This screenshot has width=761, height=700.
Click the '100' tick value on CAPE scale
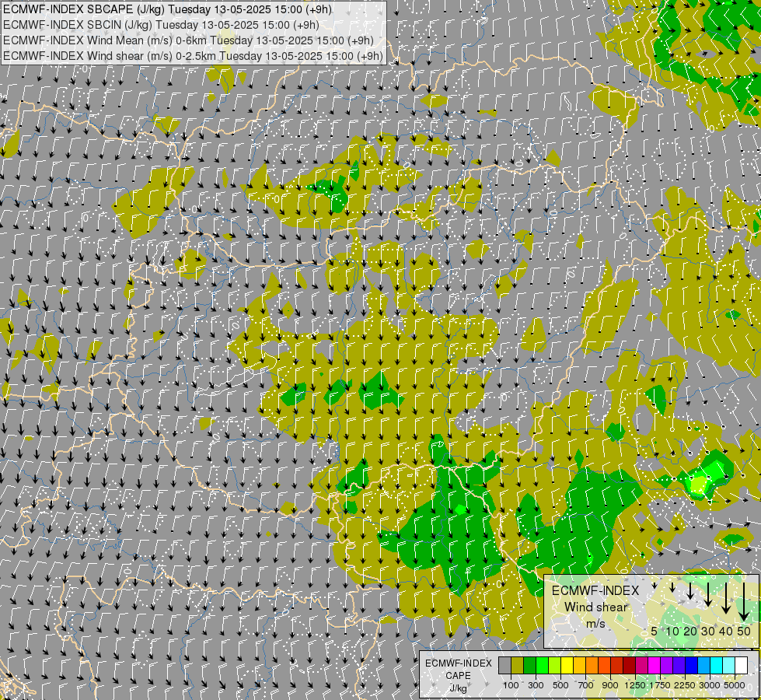(511, 685)
